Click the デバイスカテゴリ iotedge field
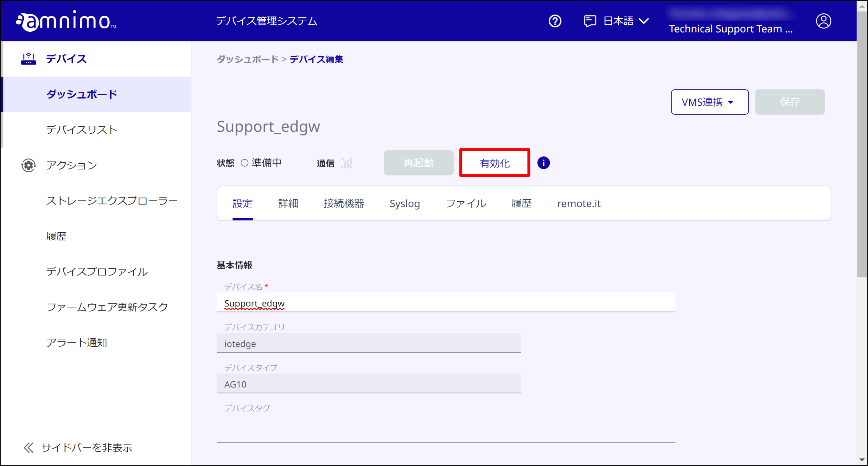The image size is (868, 466). (x=369, y=343)
